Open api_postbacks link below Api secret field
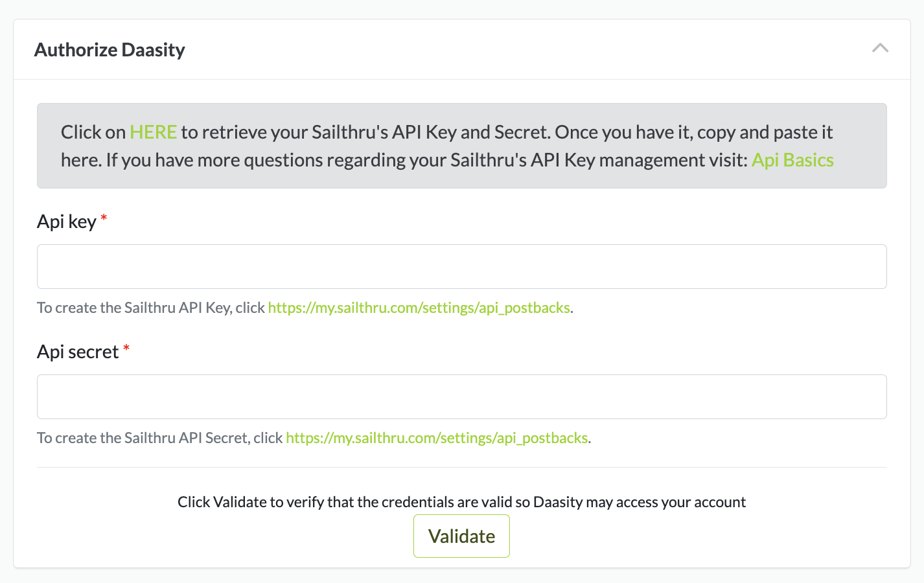 (437, 438)
